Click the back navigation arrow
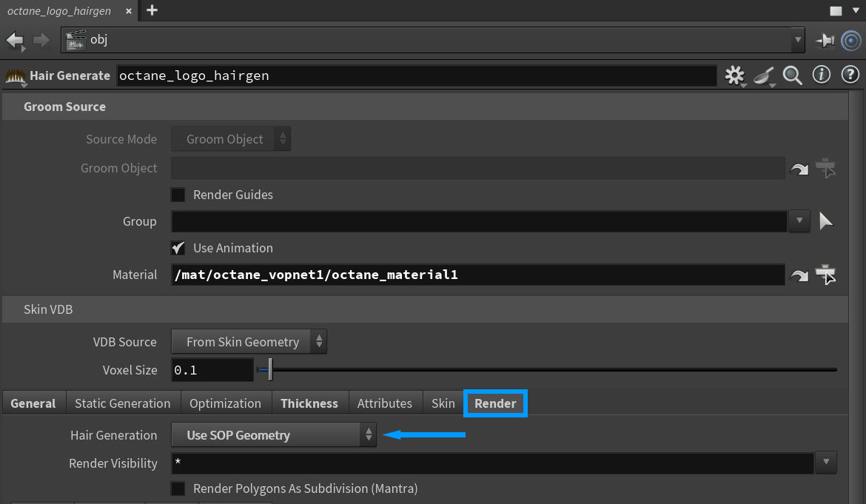The width and height of the screenshot is (866, 504). [15, 41]
